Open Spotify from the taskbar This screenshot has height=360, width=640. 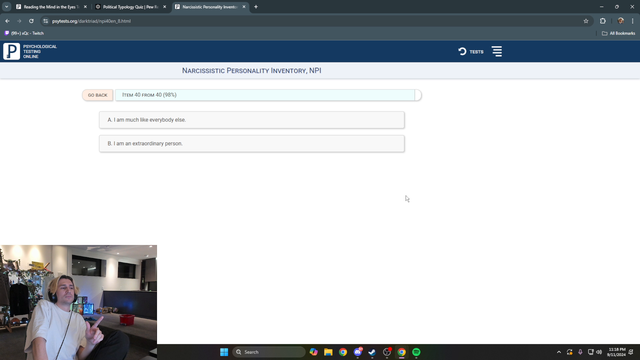coord(416,352)
